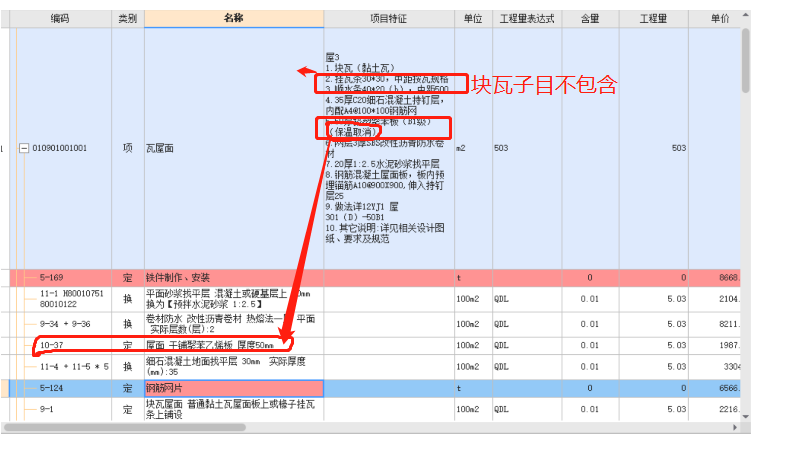Image resolution: width=810 pixels, height=456 pixels.
Task: Select the 块瓦屋面 普通黏土瓦 name cell
Action: [234, 410]
